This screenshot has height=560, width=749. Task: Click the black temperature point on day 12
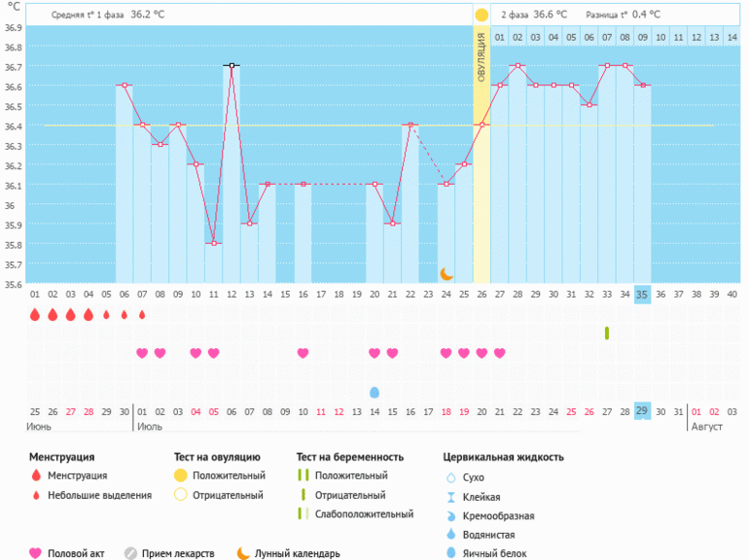click(232, 66)
